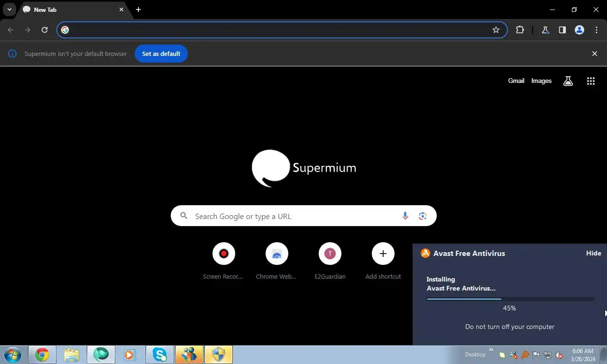The height and width of the screenshot is (364, 607).
Task: Search by image with Lens icon
Action: [x=423, y=216]
